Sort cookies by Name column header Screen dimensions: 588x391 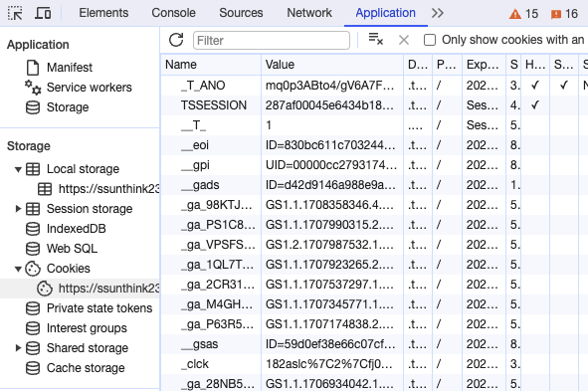[211, 65]
